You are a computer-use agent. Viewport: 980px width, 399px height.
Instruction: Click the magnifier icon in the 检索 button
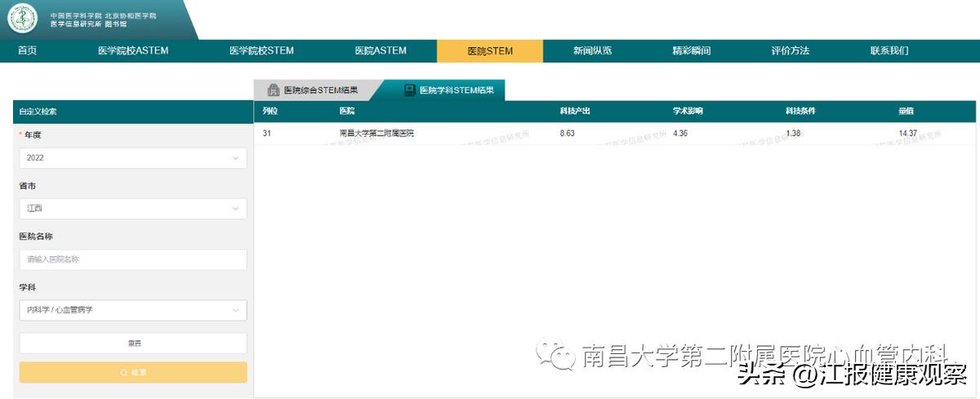(x=123, y=372)
